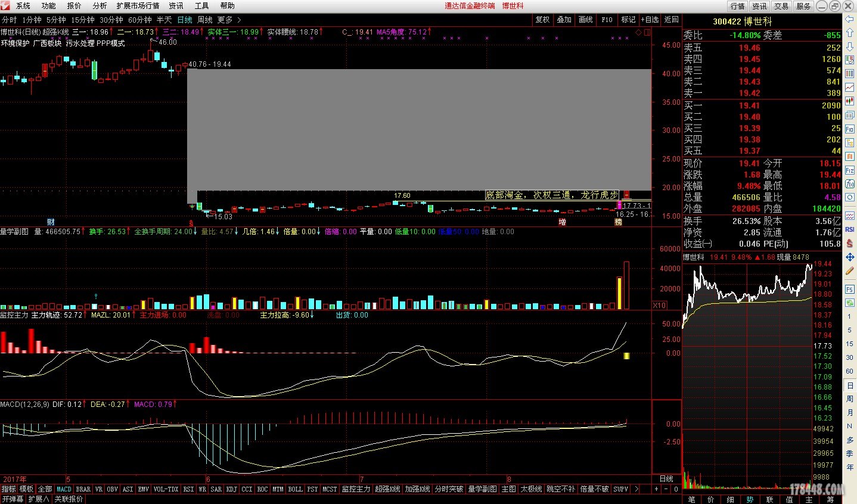Toggle the 复权 adjustment button
This screenshot has width=857, height=504.
click(542, 20)
